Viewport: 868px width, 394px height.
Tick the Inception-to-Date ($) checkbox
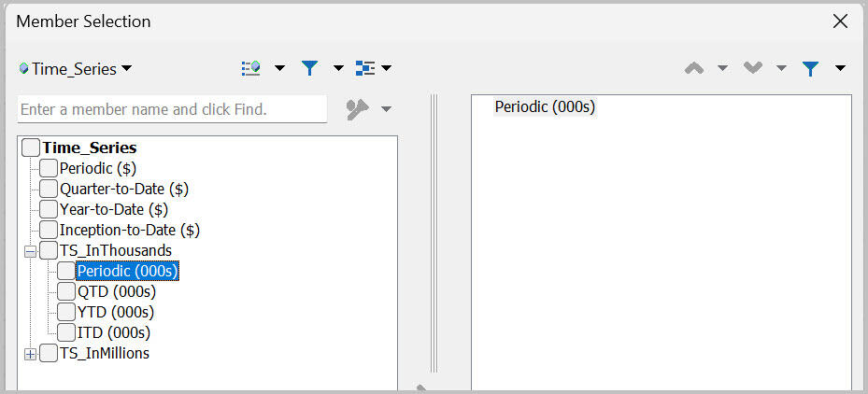click(x=49, y=230)
